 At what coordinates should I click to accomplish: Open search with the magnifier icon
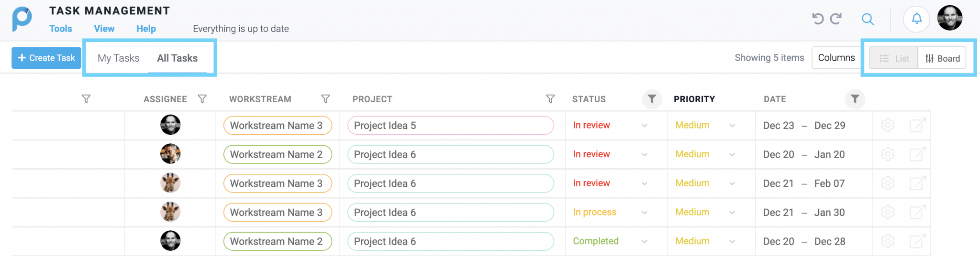868,19
